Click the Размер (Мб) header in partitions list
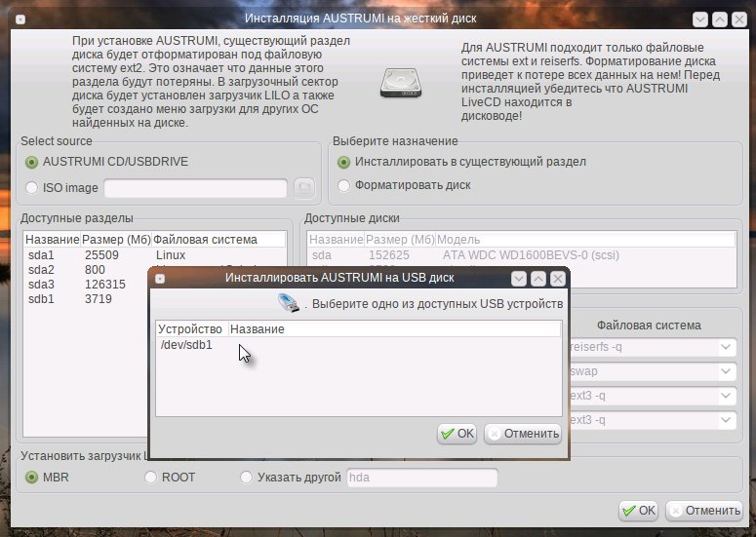 coord(116,240)
